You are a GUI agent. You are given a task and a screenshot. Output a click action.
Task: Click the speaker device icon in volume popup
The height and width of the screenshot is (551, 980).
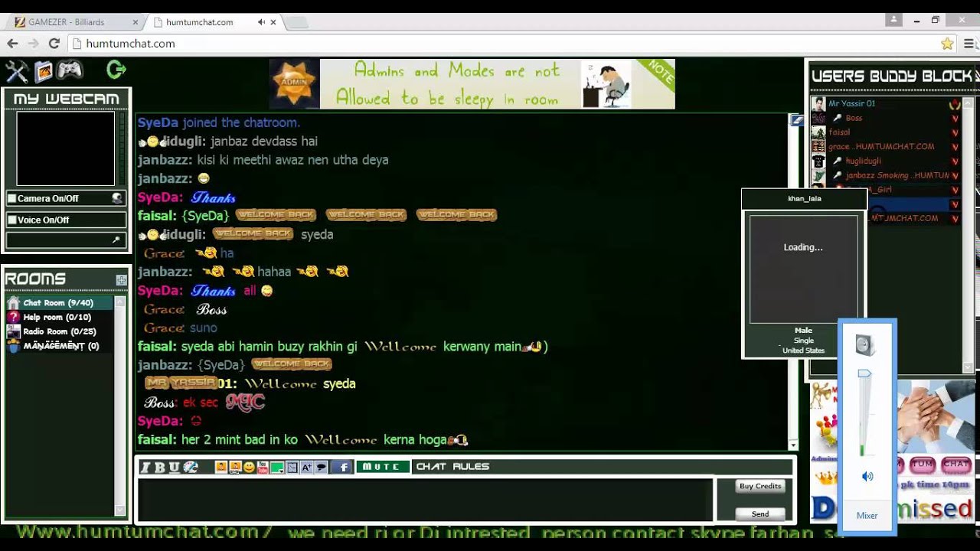[x=864, y=345]
